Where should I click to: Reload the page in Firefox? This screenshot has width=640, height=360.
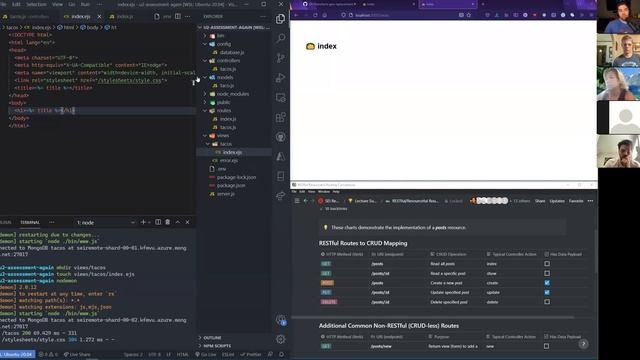pos(316,15)
